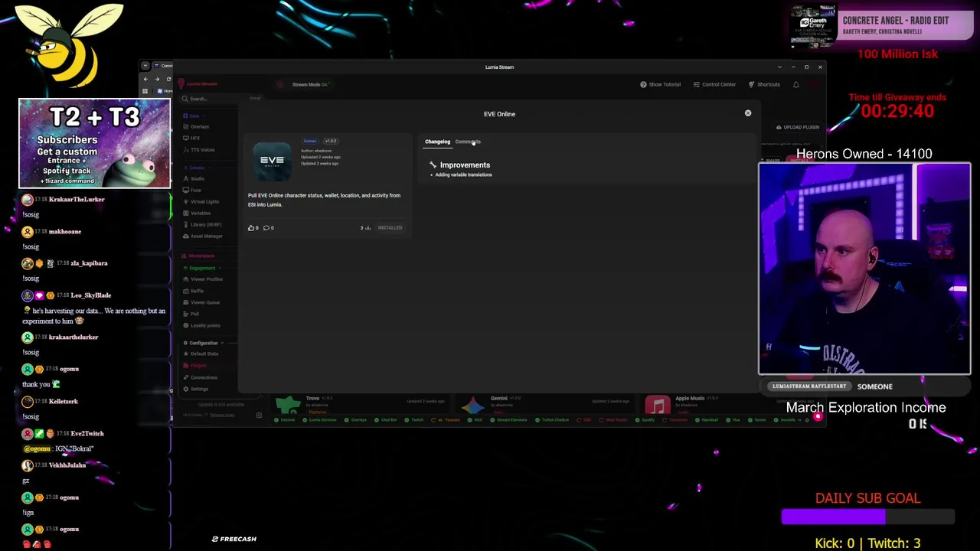Open the comment bubble on plugin card
This screenshot has width=980, height=551.
[x=268, y=228]
